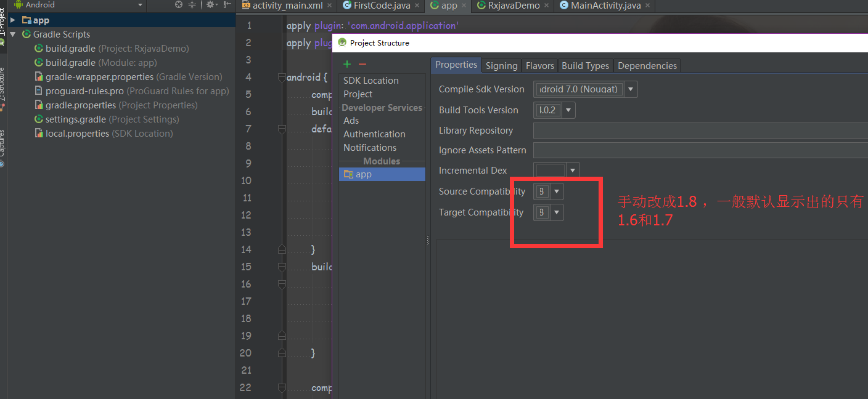Open the Project panel gear settings
The image size is (868, 399).
pos(211,4)
